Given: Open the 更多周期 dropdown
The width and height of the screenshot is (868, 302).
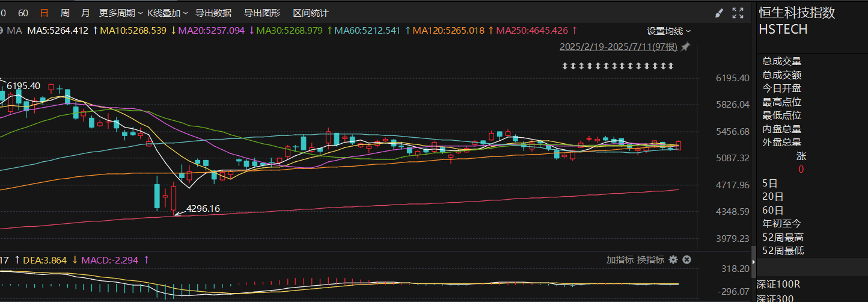Looking at the screenshot, I should (121, 13).
